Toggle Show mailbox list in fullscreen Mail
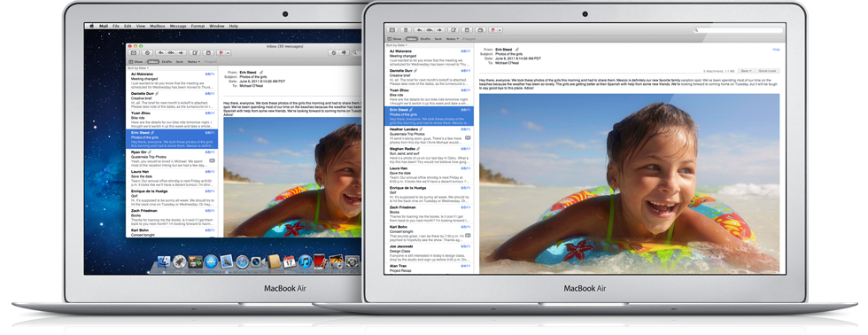This screenshot has height=335, width=868. pos(393,39)
